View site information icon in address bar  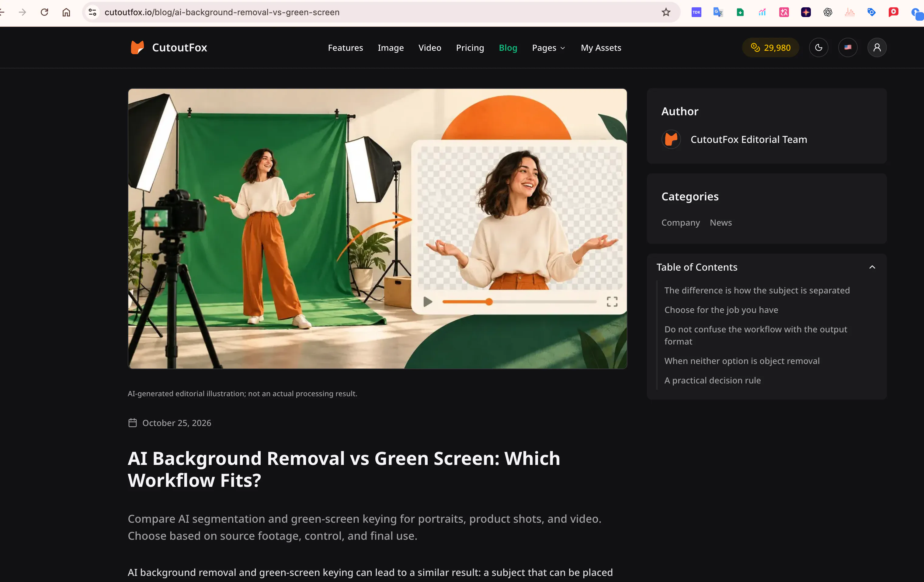(x=92, y=12)
